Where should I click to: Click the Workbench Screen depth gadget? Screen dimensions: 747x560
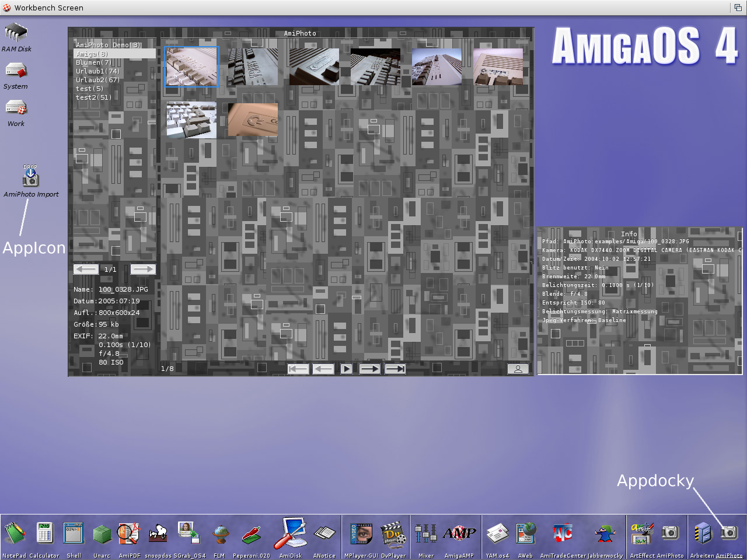coord(738,8)
